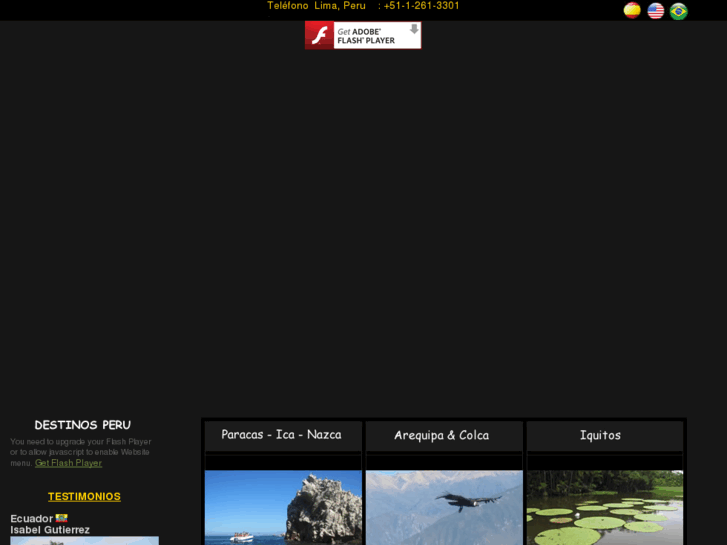Open the Iquitos water lilies photo
Image resolution: width=727 pixels, height=545 pixels.
(x=605, y=507)
